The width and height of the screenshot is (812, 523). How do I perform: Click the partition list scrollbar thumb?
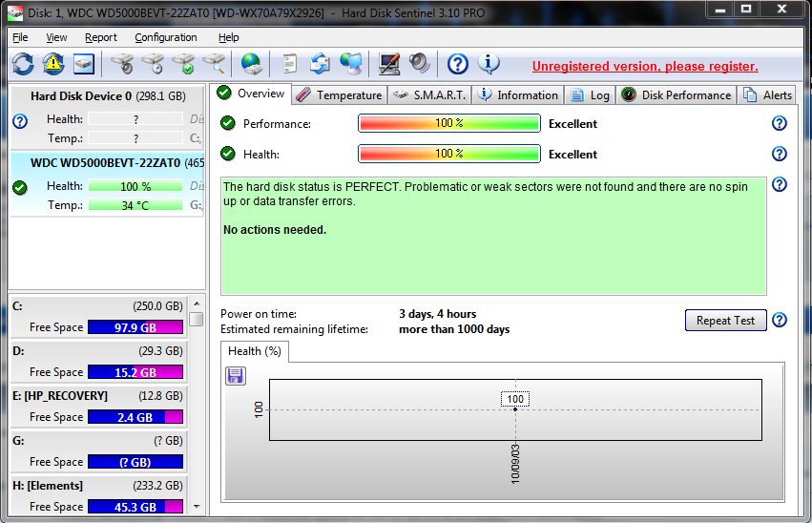pyautogui.click(x=197, y=319)
